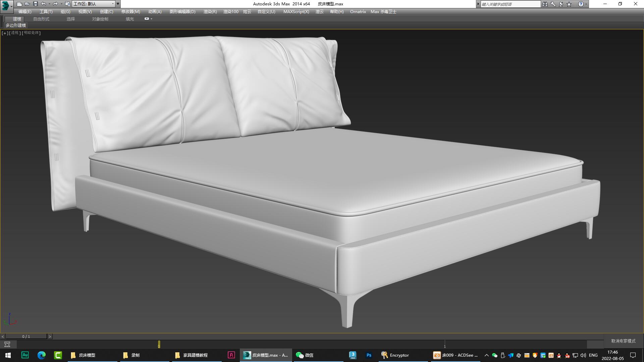The width and height of the screenshot is (644, 362).
Task: Open the project folder toggle icon
Action: pyautogui.click(x=68, y=4)
